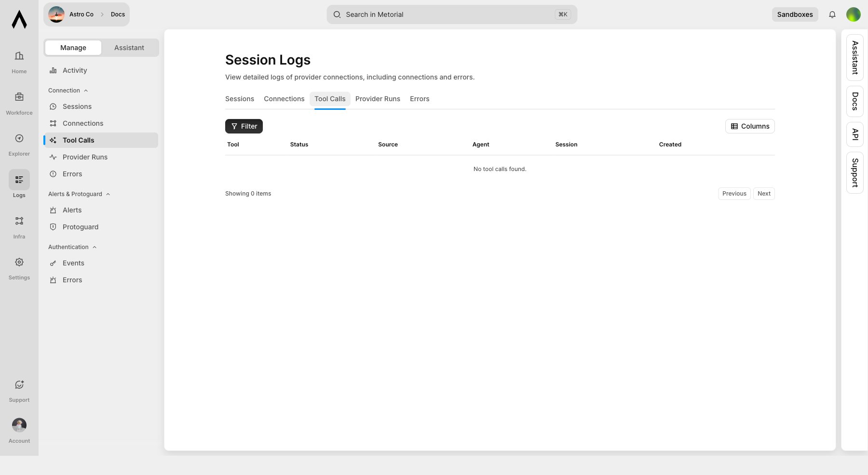This screenshot has width=868, height=475.
Task: Click the funnel icon in Filter button
Action: tap(234, 126)
